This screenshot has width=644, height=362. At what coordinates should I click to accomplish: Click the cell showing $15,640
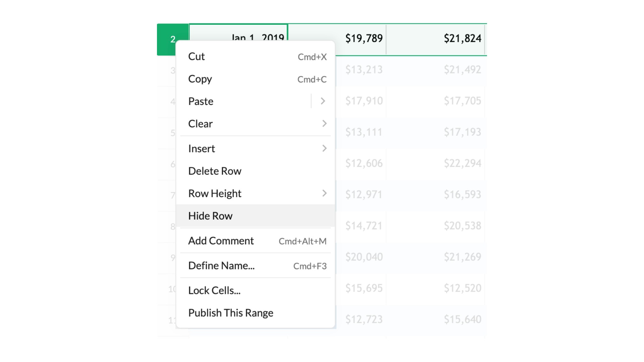click(x=462, y=319)
